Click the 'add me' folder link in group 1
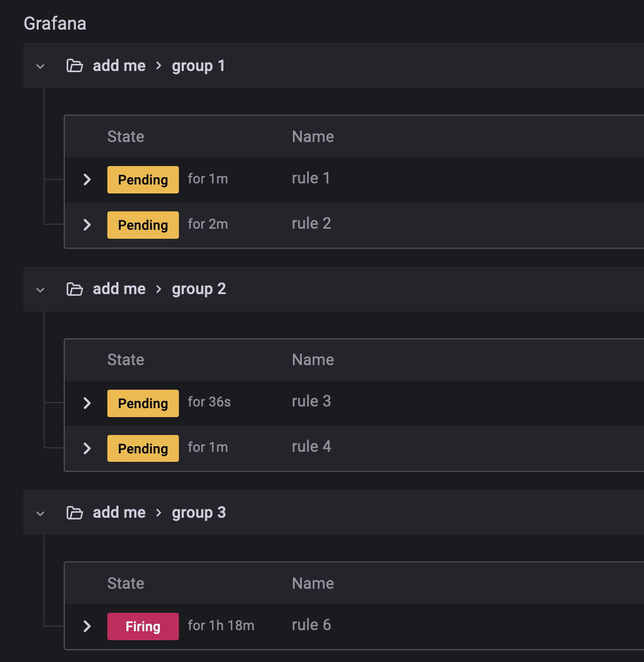Viewport: 644px width, 662px height. (x=119, y=65)
